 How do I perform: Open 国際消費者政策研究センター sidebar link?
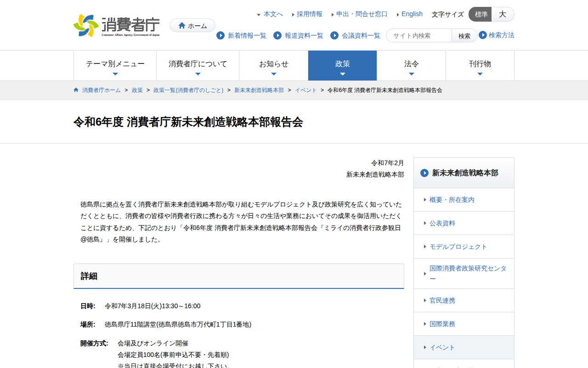pyautogui.click(x=468, y=273)
